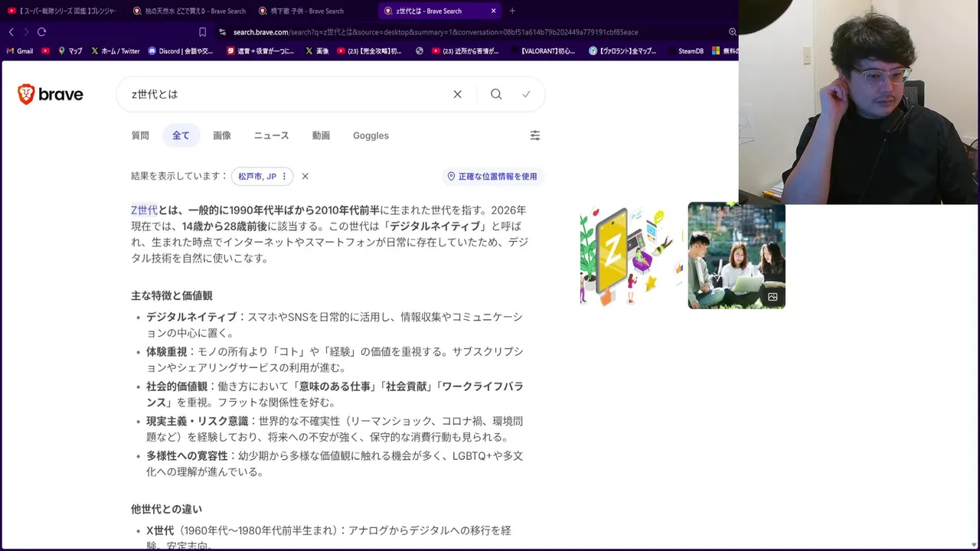The width and height of the screenshot is (980, 551).
Task: Click the checkmark icon in search box
Action: 526,94
